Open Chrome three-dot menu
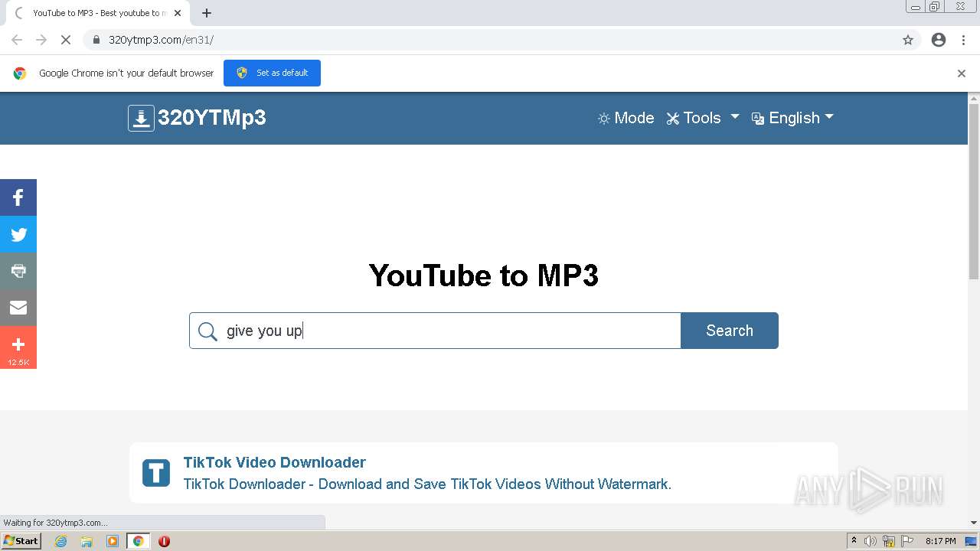The height and width of the screenshot is (551, 980). (x=964, y=40)
